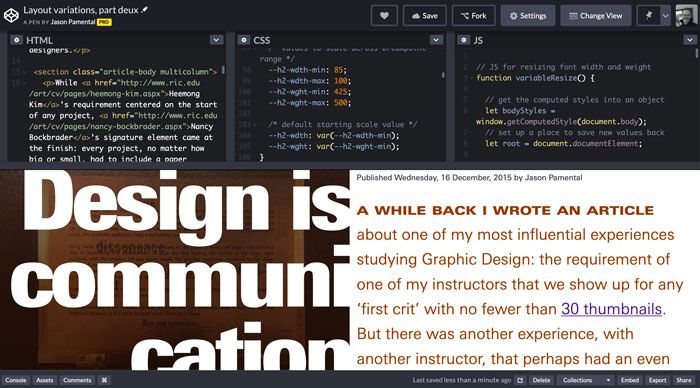Export this pen
Viewport: 700px width, 388px height.
(658, 380)
